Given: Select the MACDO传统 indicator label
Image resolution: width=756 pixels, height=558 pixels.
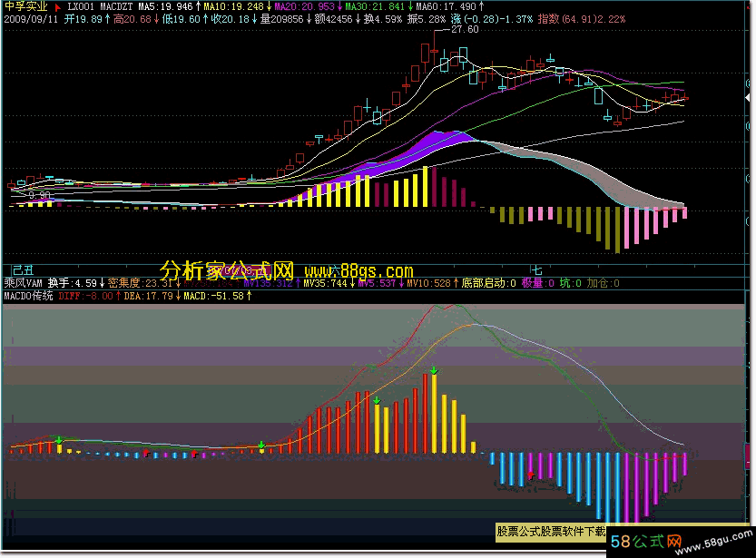Looking at the screenshot, I should coord(29,296).
